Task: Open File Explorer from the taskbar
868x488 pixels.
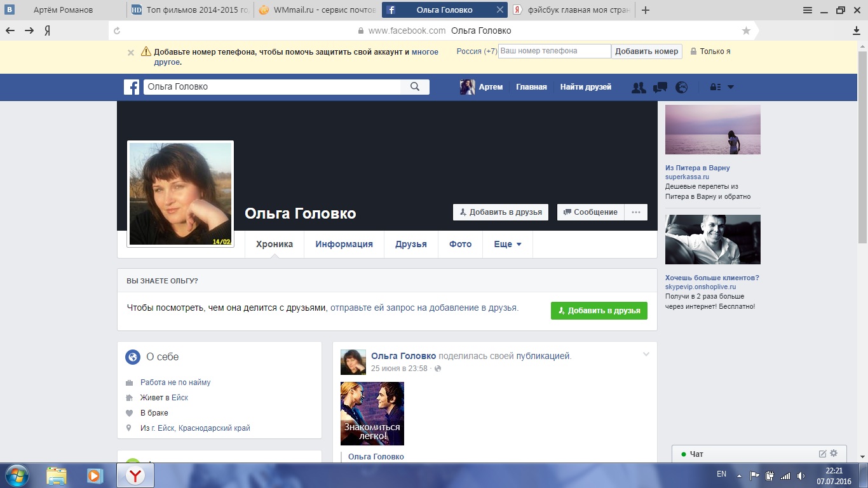Action: pyautogui.click(x=57, y=475)
